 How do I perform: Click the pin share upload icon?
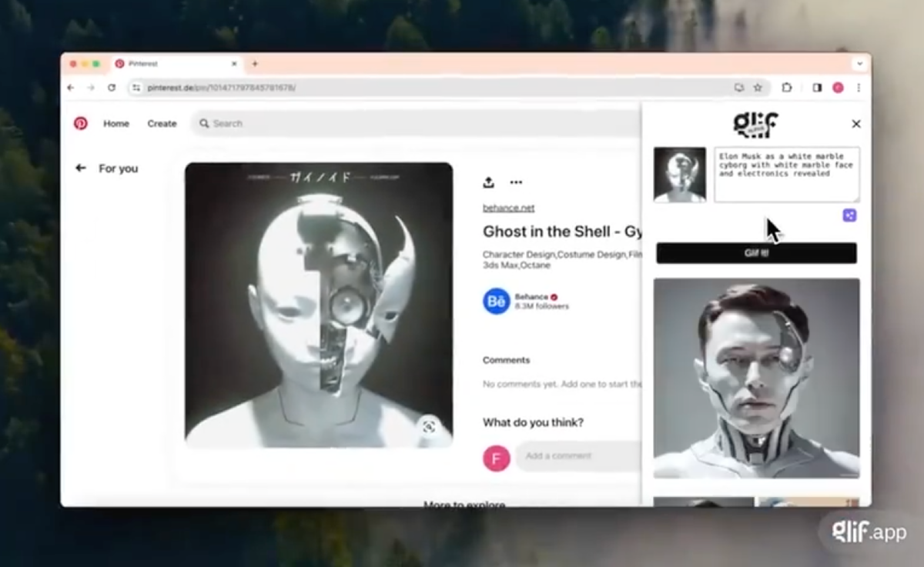click(488, 182)
